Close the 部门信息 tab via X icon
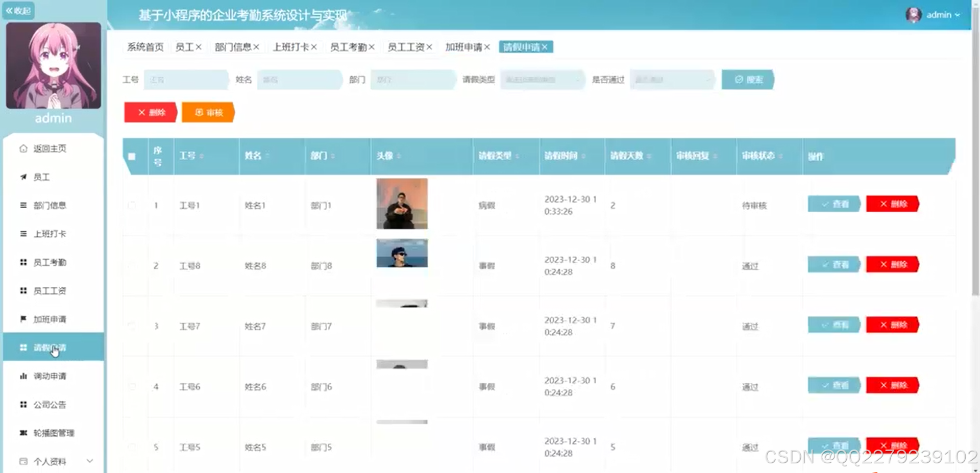 click(x=256, y=47)
